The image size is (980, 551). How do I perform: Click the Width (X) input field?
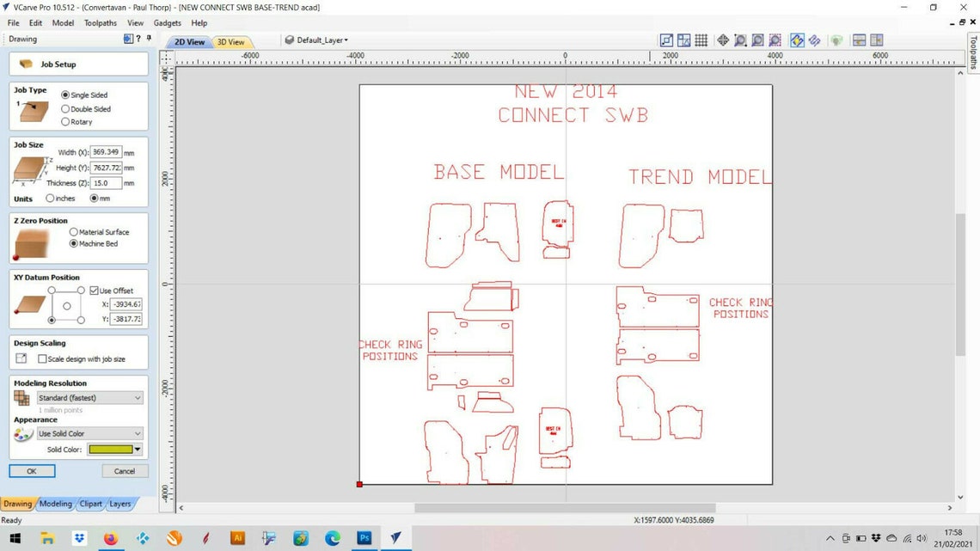pyautogui.click(x=106, y=152)
